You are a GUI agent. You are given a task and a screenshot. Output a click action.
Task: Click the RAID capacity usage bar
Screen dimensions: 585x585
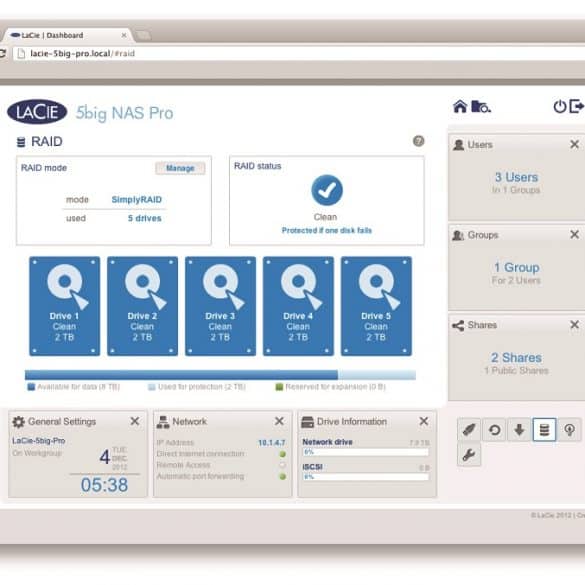coord(220,375)
